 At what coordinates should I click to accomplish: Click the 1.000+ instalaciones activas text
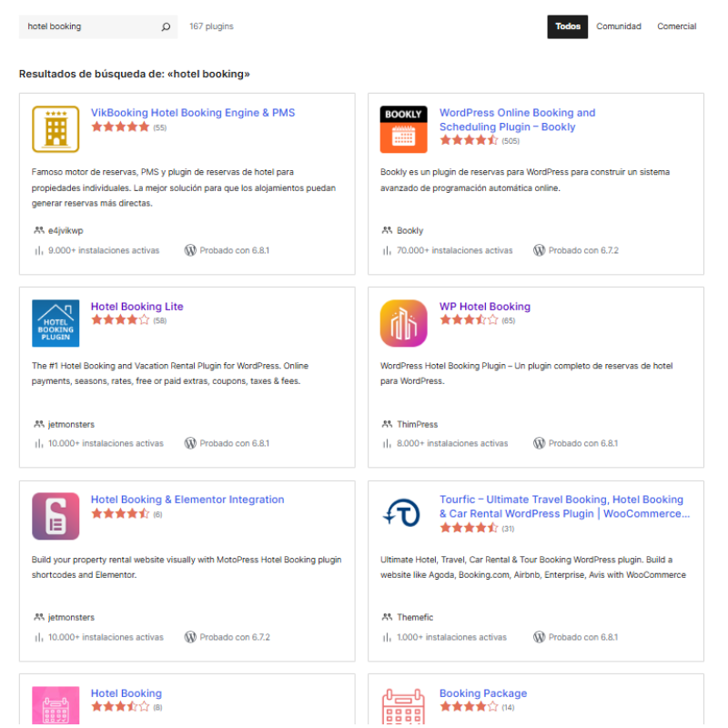451,638
